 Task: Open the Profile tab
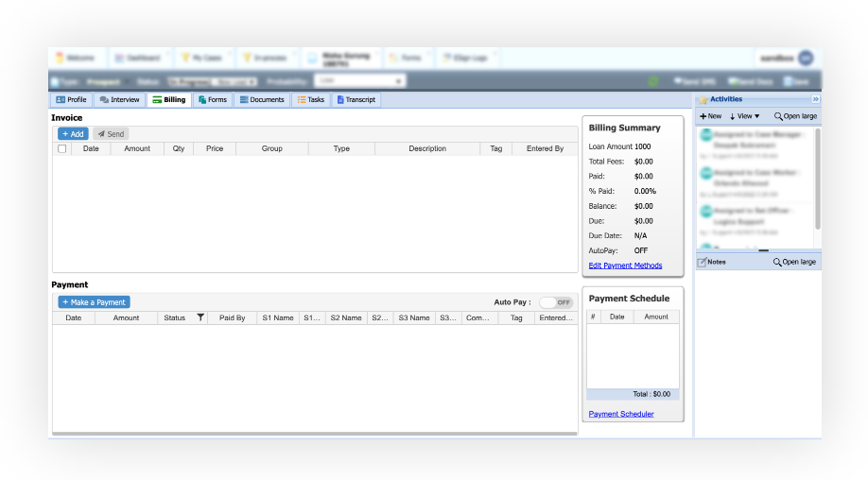coord(72,100)
